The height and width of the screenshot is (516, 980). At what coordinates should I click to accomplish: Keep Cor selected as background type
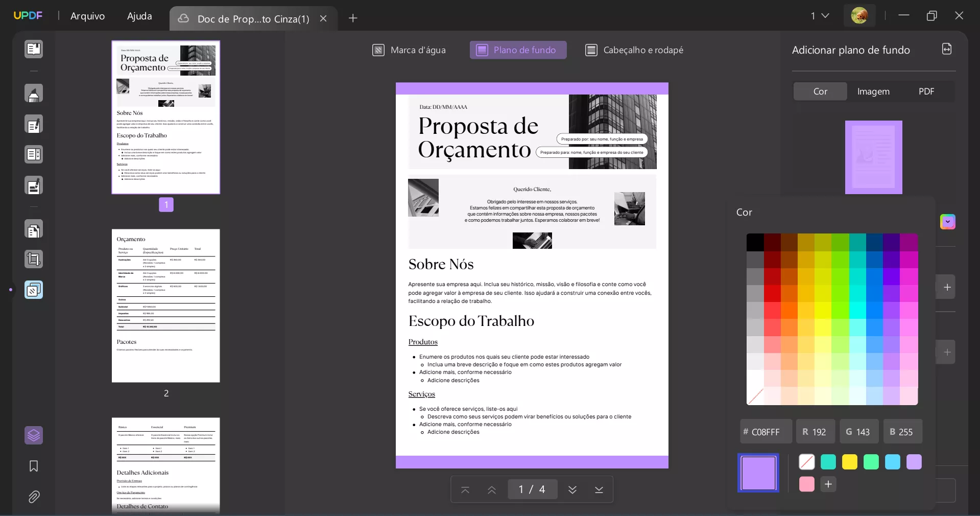click(x=820, y=91)
